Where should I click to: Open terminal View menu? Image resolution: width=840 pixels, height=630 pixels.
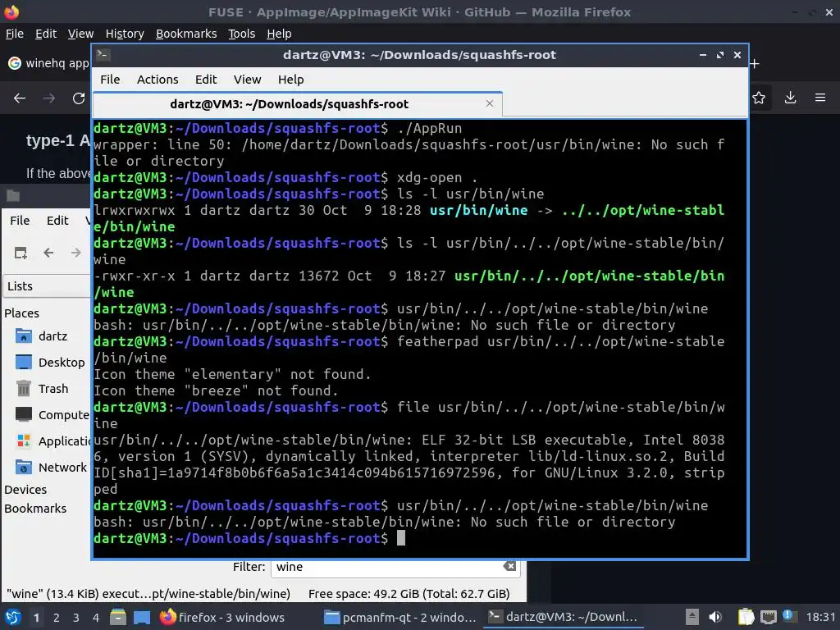point(247,80)
